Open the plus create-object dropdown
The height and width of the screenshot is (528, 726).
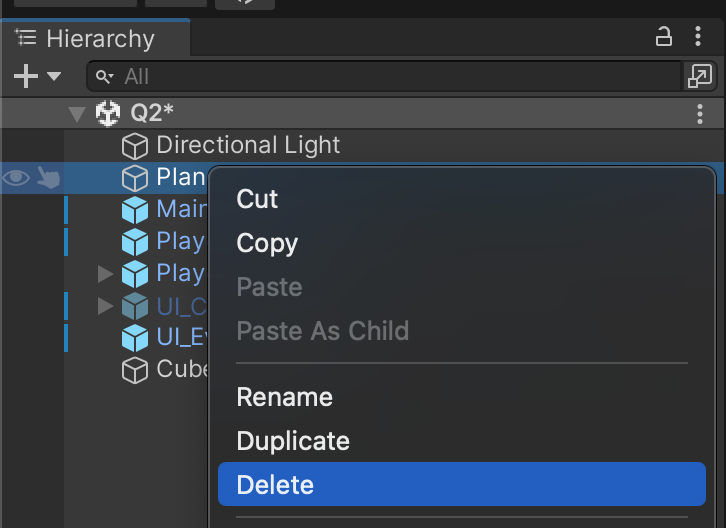click(x=37, y=76)
